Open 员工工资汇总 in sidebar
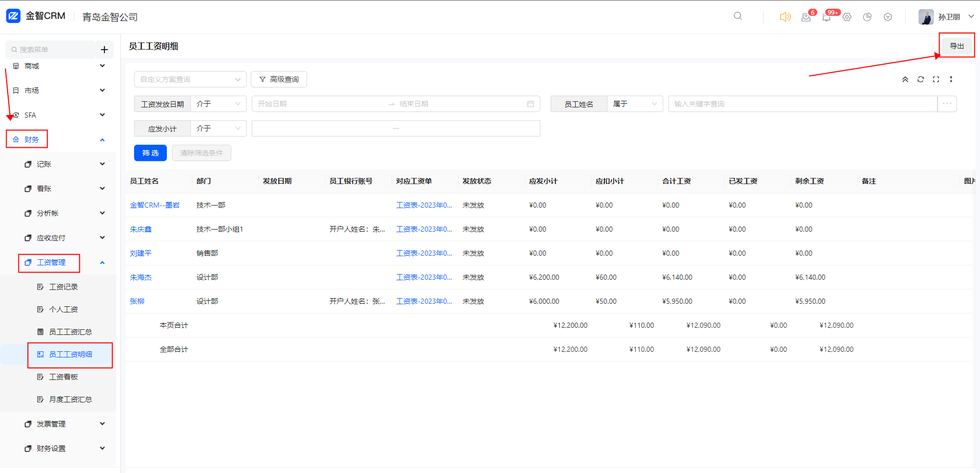 click(70, 332)
